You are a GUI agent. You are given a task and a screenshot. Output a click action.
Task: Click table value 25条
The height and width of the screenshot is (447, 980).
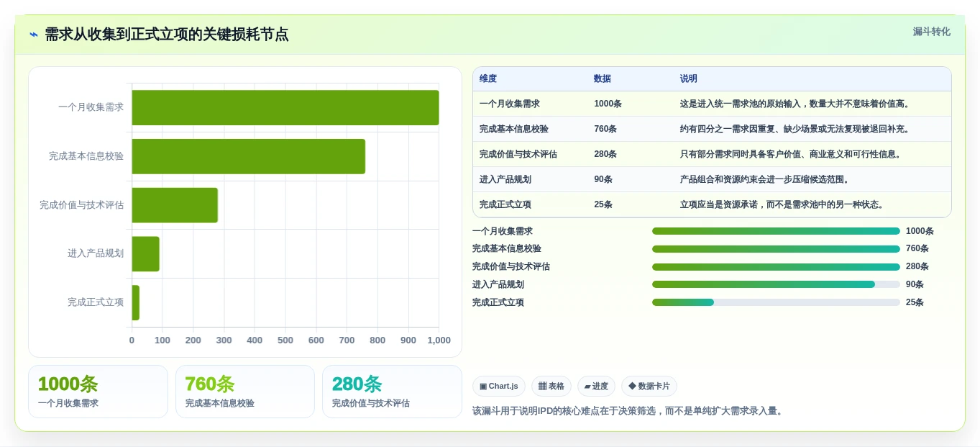(603, 204)
